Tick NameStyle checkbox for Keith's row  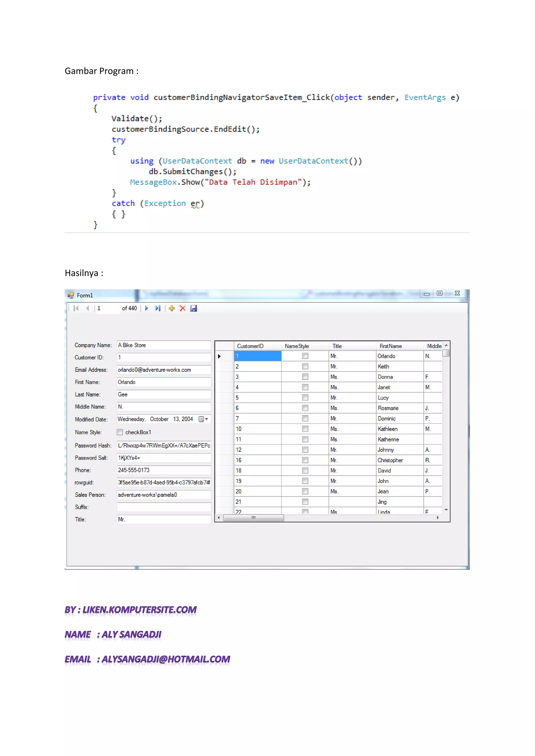pyautogui.click(x=305, y=367)
